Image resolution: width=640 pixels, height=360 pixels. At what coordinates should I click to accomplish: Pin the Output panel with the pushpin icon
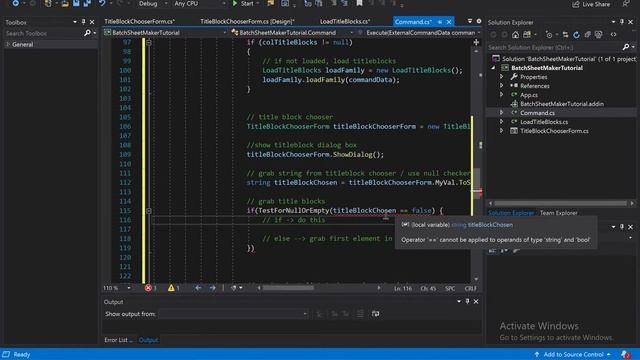(x=468, y=302)
